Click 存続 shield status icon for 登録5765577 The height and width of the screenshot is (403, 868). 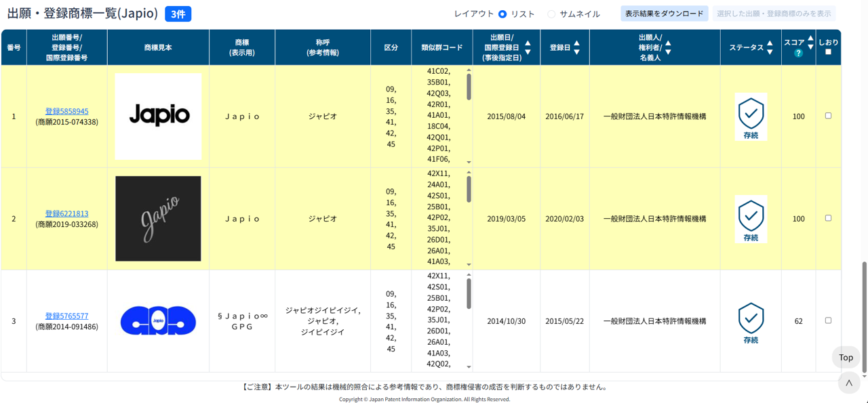[x=751, y=321]
